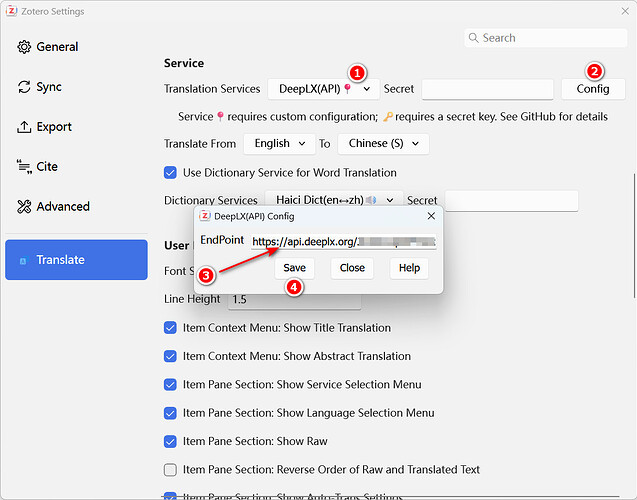Click the search magnifier icon
Image resolution: width=637 pixels, height=500 pixels.
[x=473, y=38]
